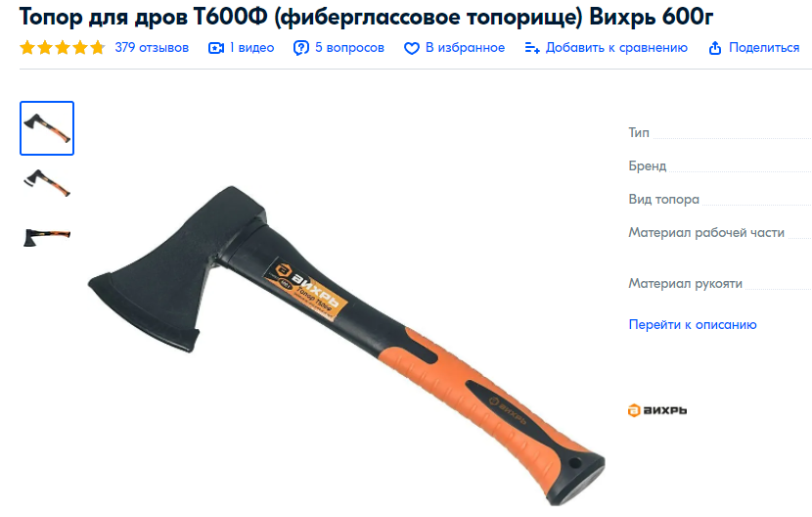Image resolution: width=812 pixels, height=517 pixels.
Task: Click the question bubble icon
Action: click(x=300, y=48)
